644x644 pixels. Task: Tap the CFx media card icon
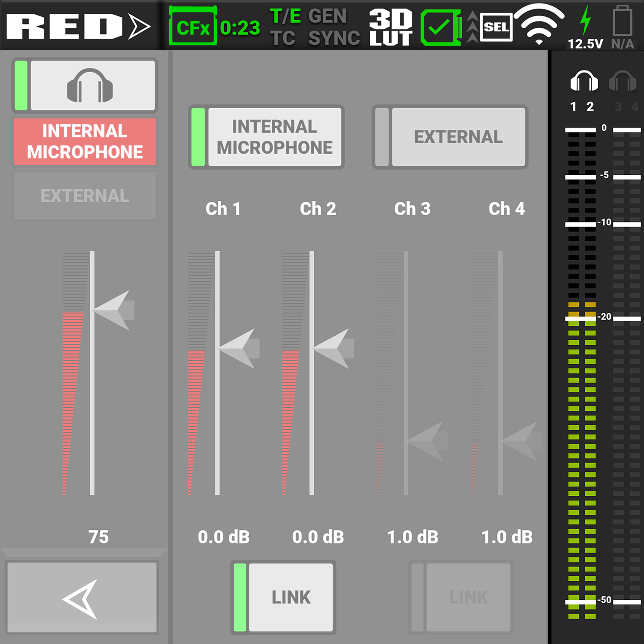[x=193, y=27]
